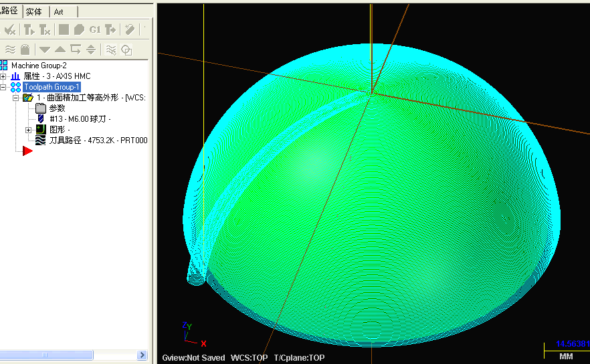Click the 14.56381 scale value
The image size is (590, 364).
573,344
